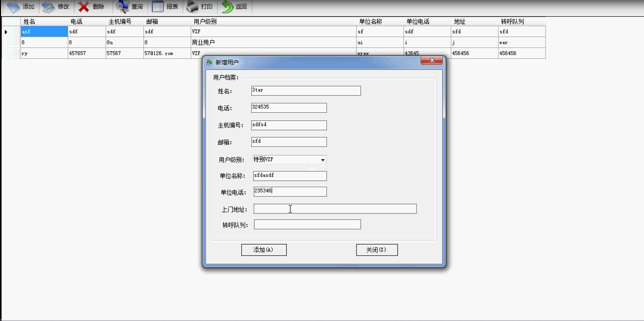
Task: Click the '8u' host number cell
Action: point(125,42)
